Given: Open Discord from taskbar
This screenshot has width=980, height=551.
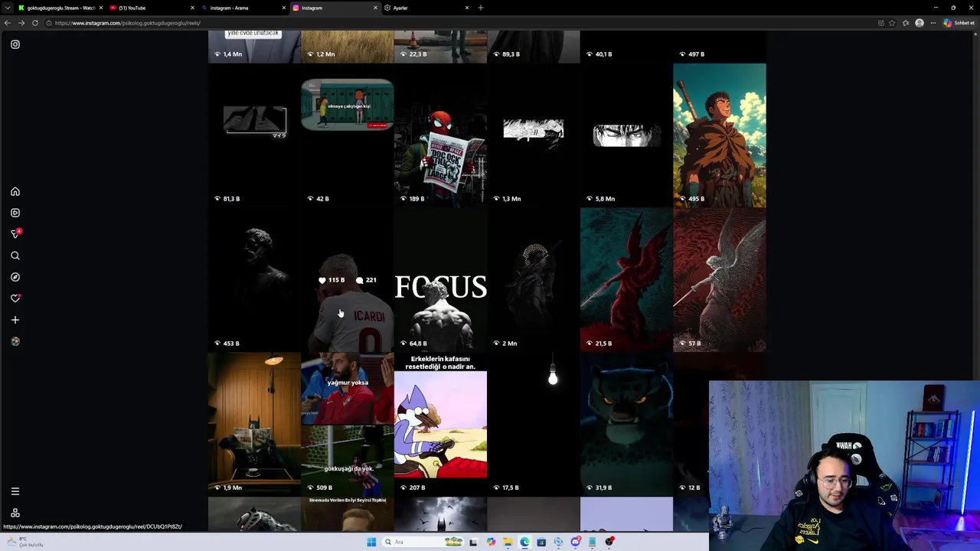Looking at the screenshot, I should 575,542.
